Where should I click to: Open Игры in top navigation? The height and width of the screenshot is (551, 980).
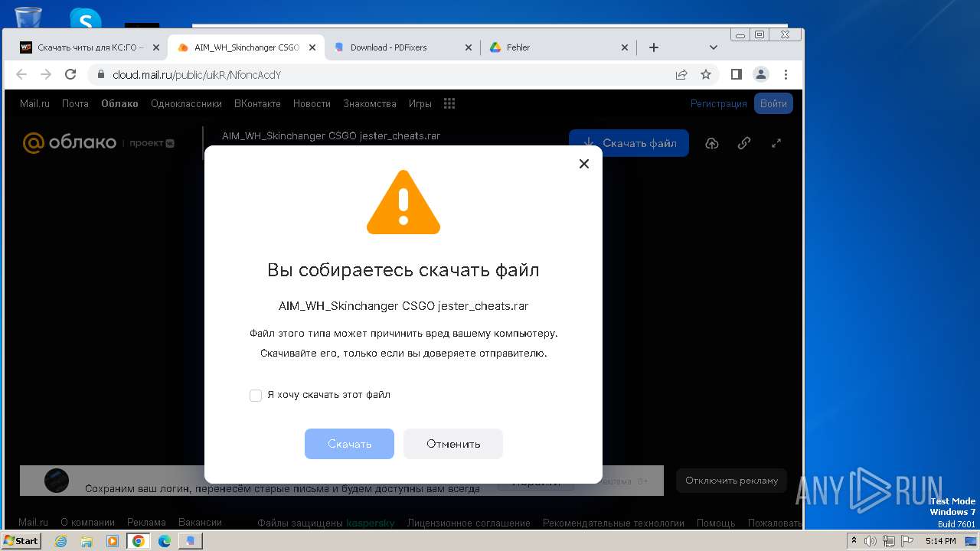coord(420,103)
